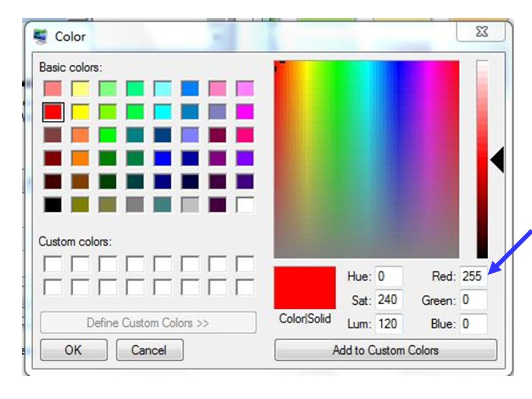Click the Blue value field
The height and width of the screenshot is (399, 532).
(473, 323)
